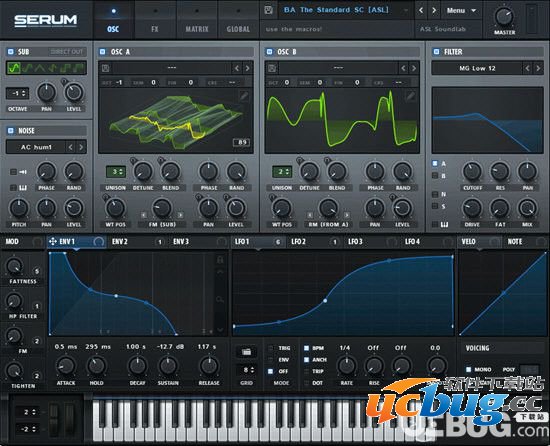550x446 pixels.
Task: Click the MASTER volume knob
Action: click(x=504, y=17)
